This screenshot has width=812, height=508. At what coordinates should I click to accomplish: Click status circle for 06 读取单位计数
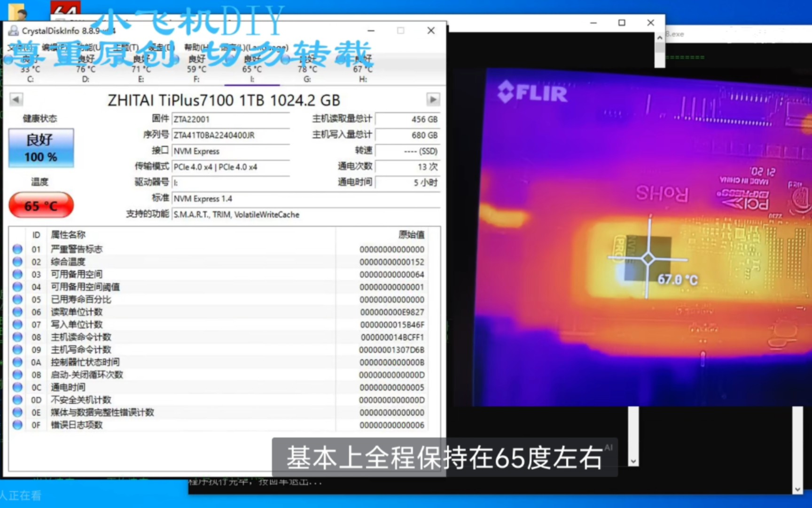point(17,312)
